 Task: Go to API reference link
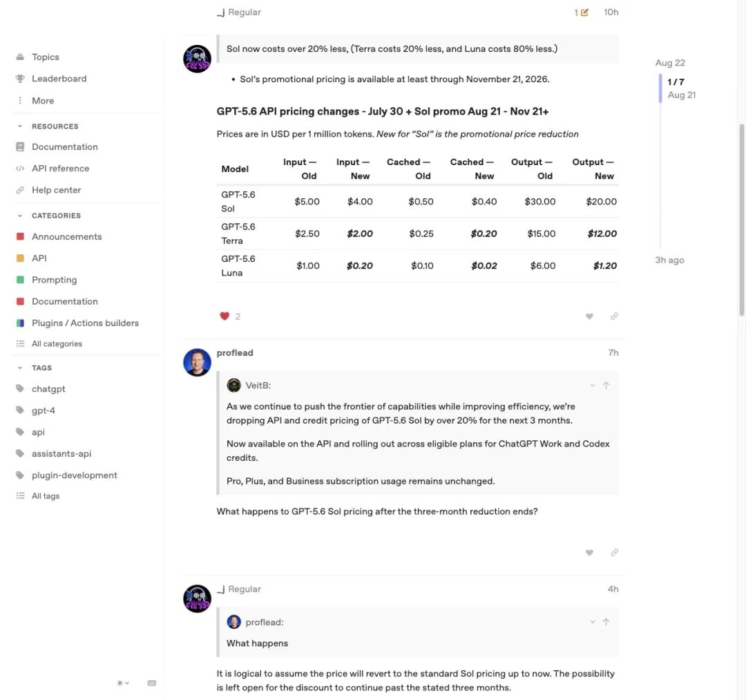coord(60,169)
